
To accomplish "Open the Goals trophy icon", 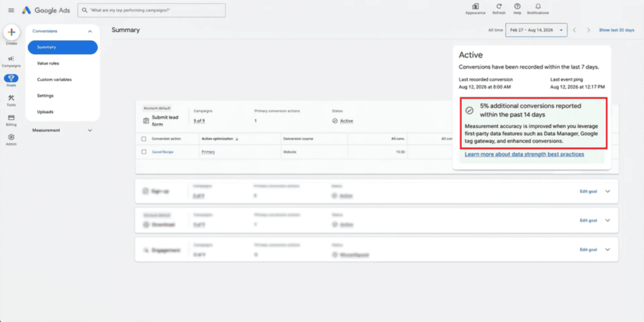I will [11, 78].
